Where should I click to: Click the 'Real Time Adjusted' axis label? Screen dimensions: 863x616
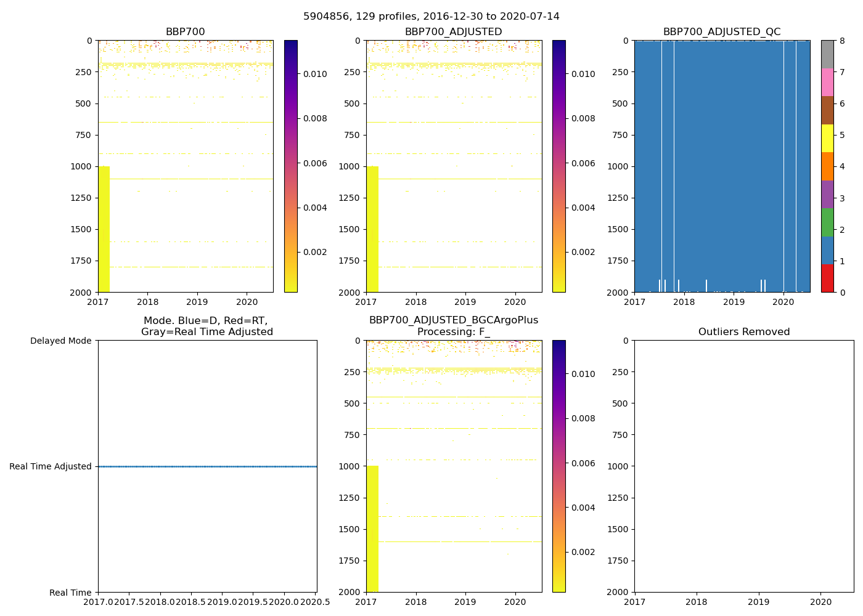tap(50, 466)
